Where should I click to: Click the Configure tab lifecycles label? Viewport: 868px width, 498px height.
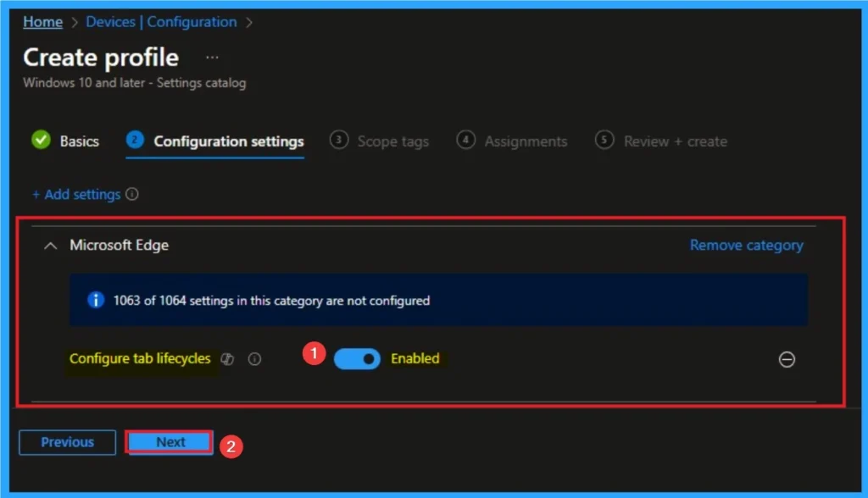tap(140, 358)
